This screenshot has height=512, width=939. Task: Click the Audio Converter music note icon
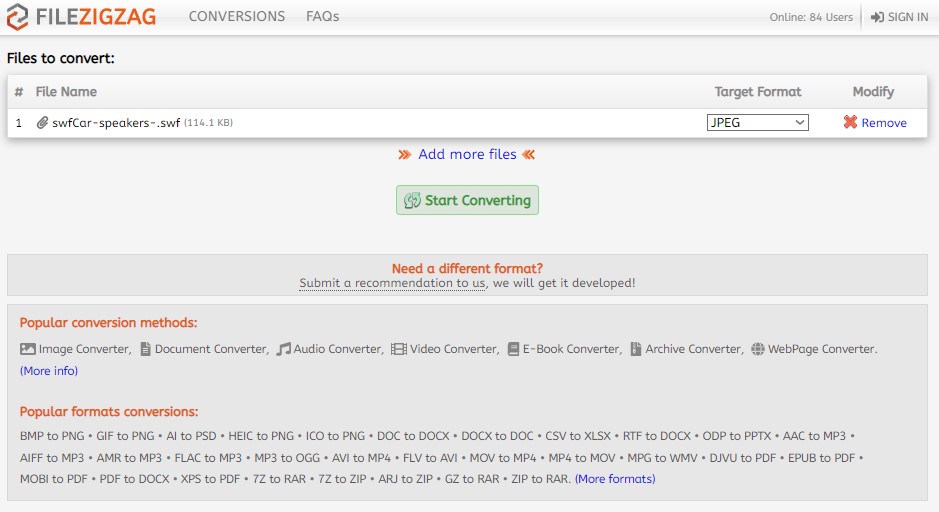(x=283, y=349)
